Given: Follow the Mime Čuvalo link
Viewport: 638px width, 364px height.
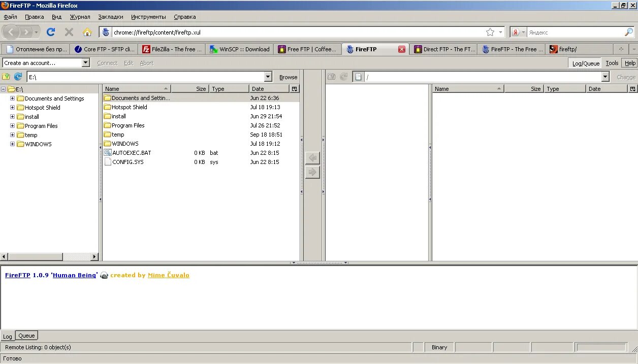Looking at the screenshot, I should (168, 275).
